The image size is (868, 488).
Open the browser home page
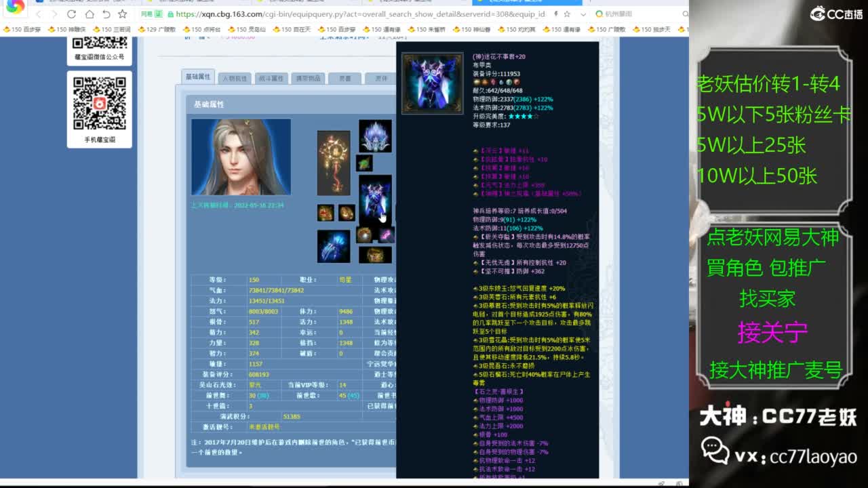click(89, 14)
